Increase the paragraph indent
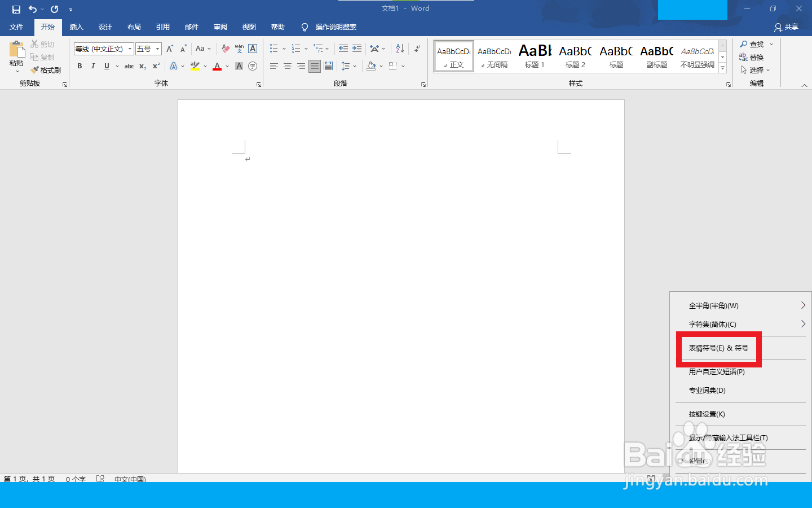812x508 pixels. (x=357, y=49)
